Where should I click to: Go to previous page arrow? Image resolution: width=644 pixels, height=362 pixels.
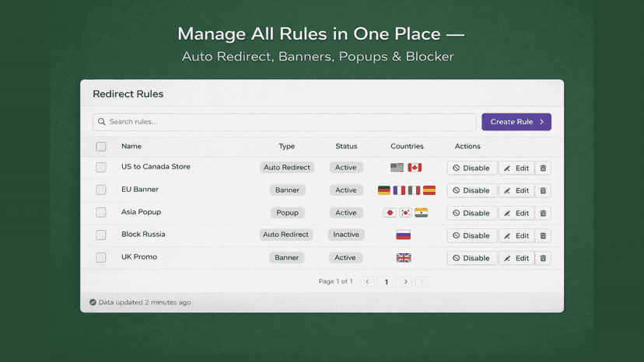point(368,281)
